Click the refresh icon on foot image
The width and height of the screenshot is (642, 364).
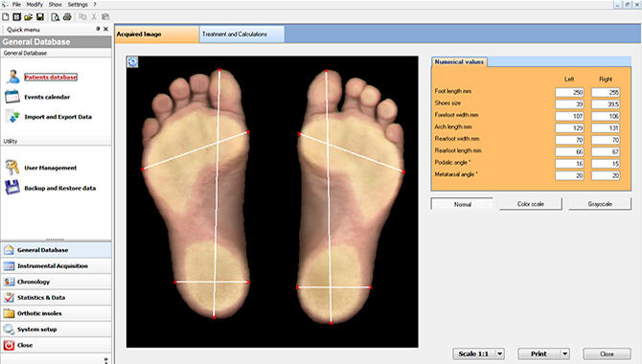(132, 62)
